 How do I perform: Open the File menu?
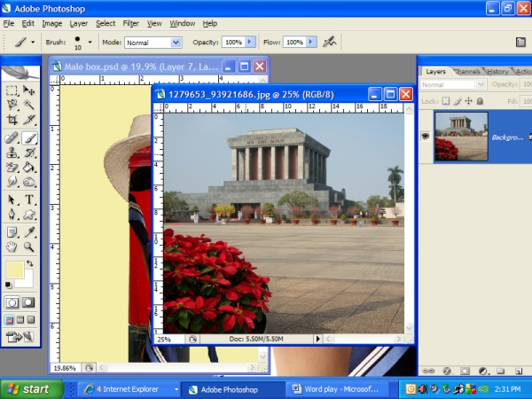9,23
